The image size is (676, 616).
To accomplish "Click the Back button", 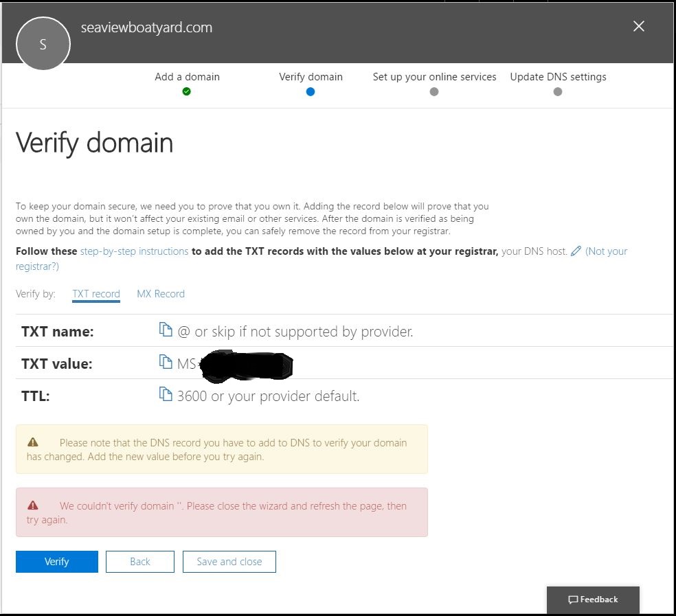I will click(x=140, y=562).
